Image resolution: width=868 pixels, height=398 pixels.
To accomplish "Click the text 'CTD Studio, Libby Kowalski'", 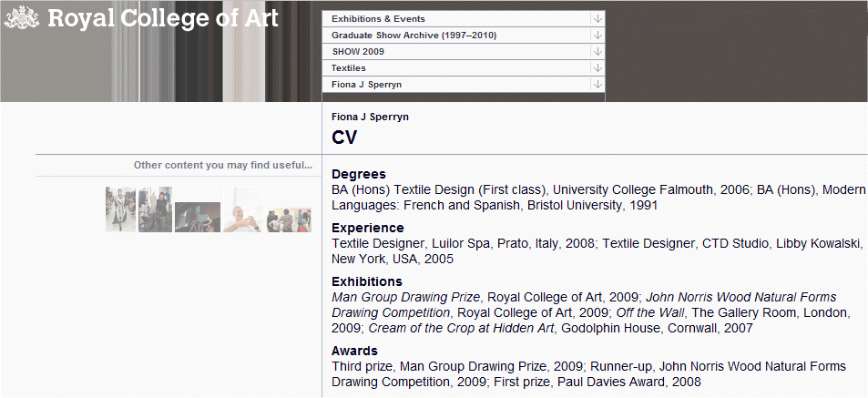I will (782, 243).
